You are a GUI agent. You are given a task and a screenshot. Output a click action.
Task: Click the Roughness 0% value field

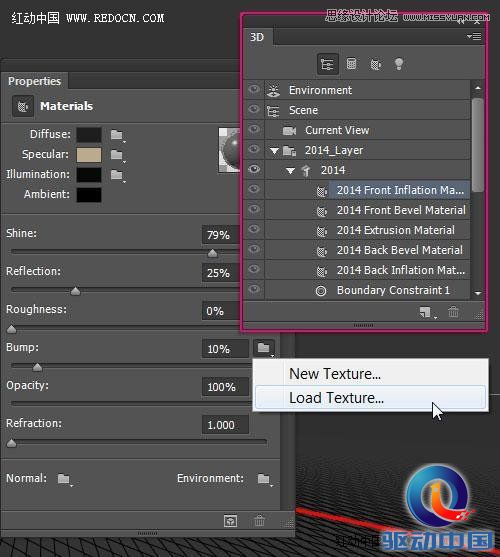coord(221,311)
